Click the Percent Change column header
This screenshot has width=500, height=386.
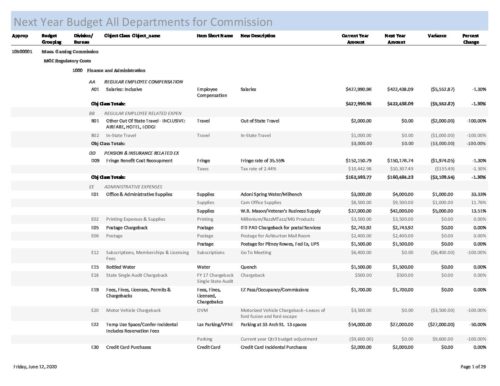point(471,39)
